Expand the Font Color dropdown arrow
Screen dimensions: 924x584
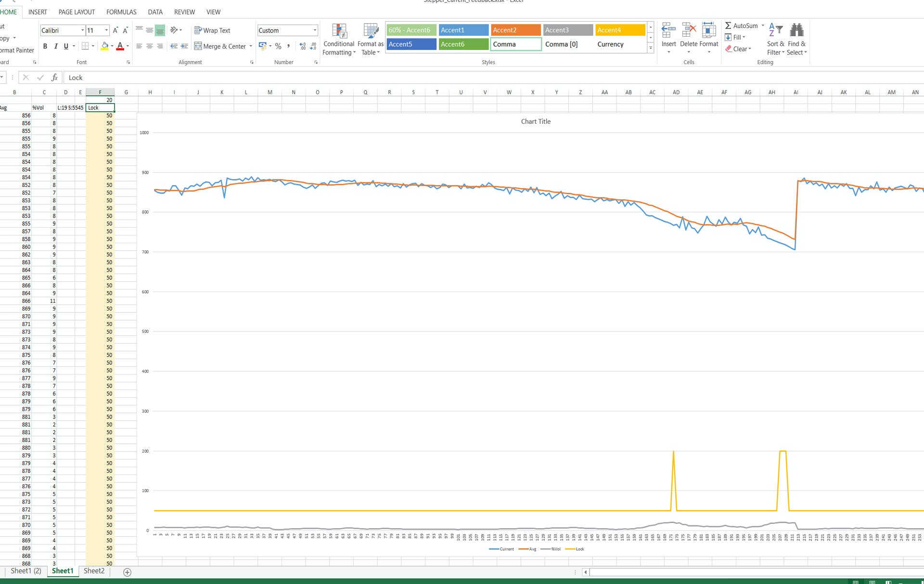[x=128, y=46]
